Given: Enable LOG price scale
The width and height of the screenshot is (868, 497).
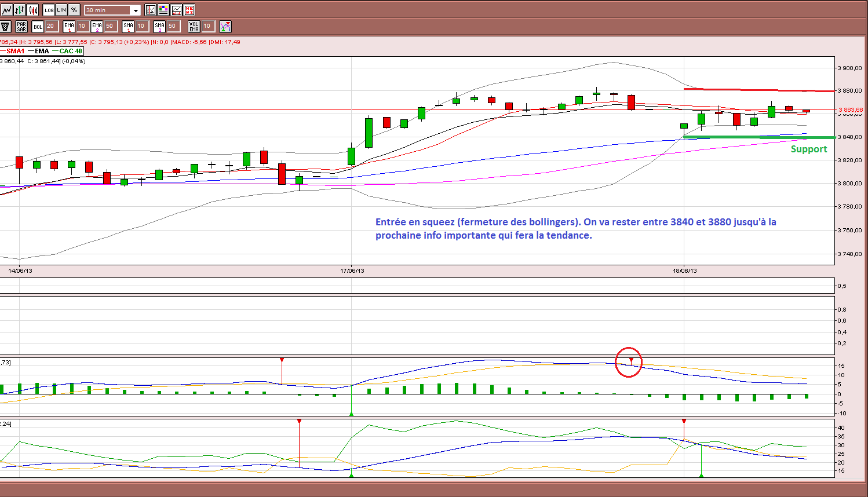Looking at the screenshot, I should coord(49,10).
